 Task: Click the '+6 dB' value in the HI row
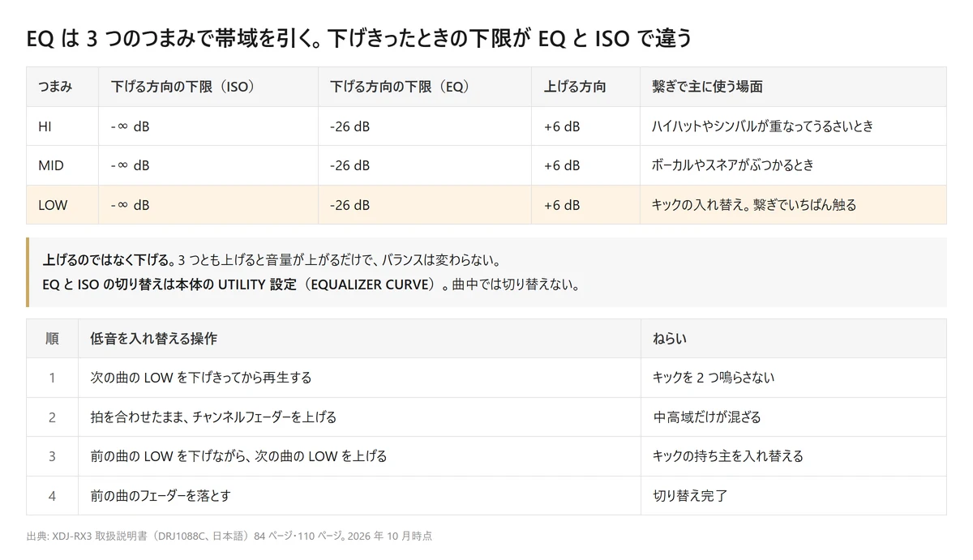585,126
